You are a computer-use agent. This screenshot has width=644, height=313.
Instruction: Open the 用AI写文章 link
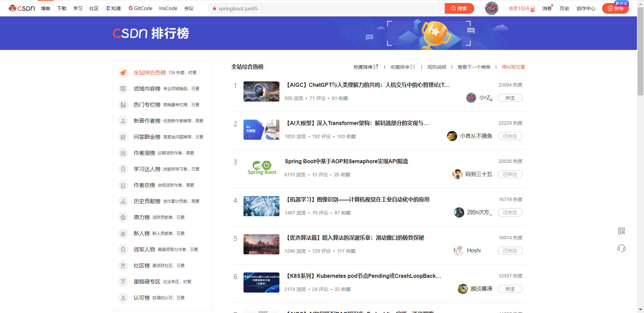tap(513, 67)
